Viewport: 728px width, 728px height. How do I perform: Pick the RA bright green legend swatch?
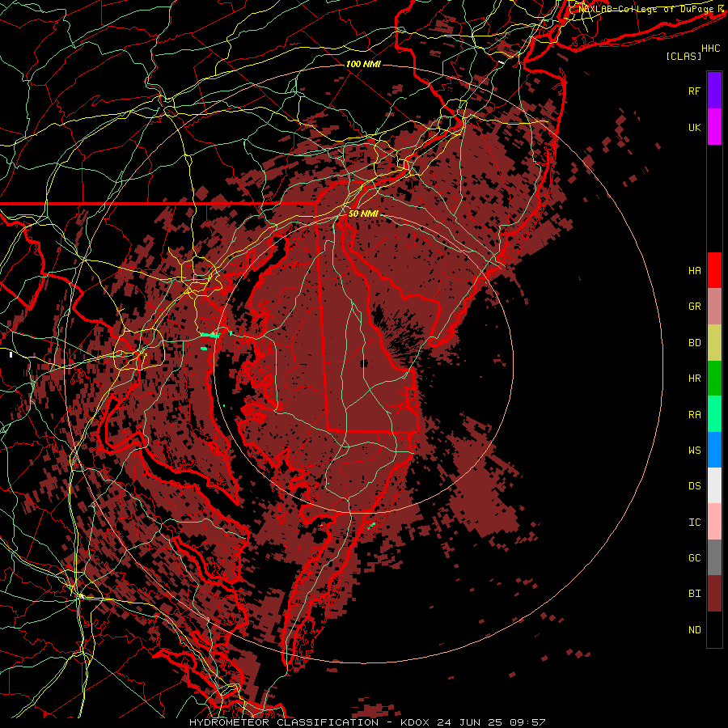714,414
